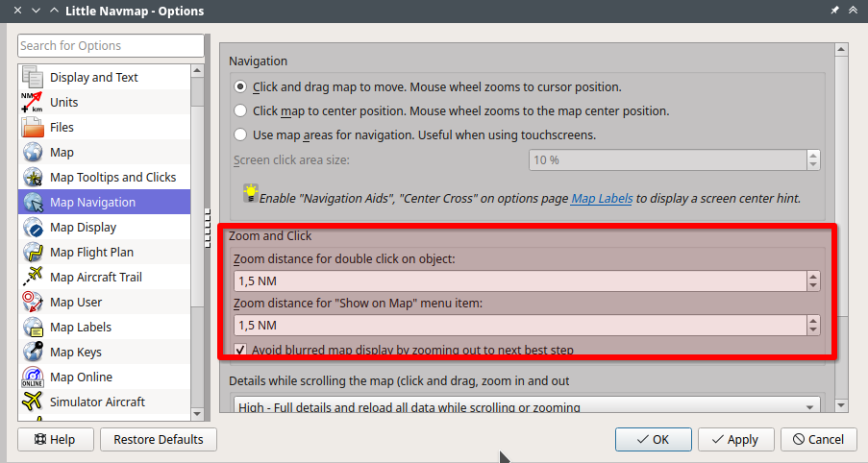The image size is (868, 463).
Task: Click the Display and Text page icon
Action: click(x=33, y=77)
